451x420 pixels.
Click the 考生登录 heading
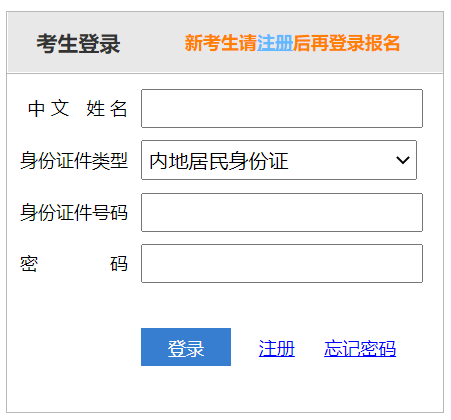tap(78, 44)
